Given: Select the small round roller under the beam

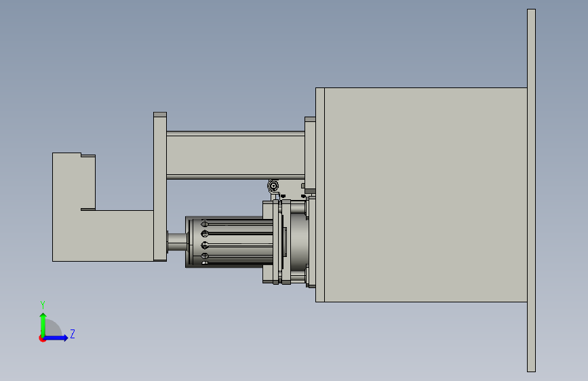Looking at the screenshot, I should [x=273, y=186].
